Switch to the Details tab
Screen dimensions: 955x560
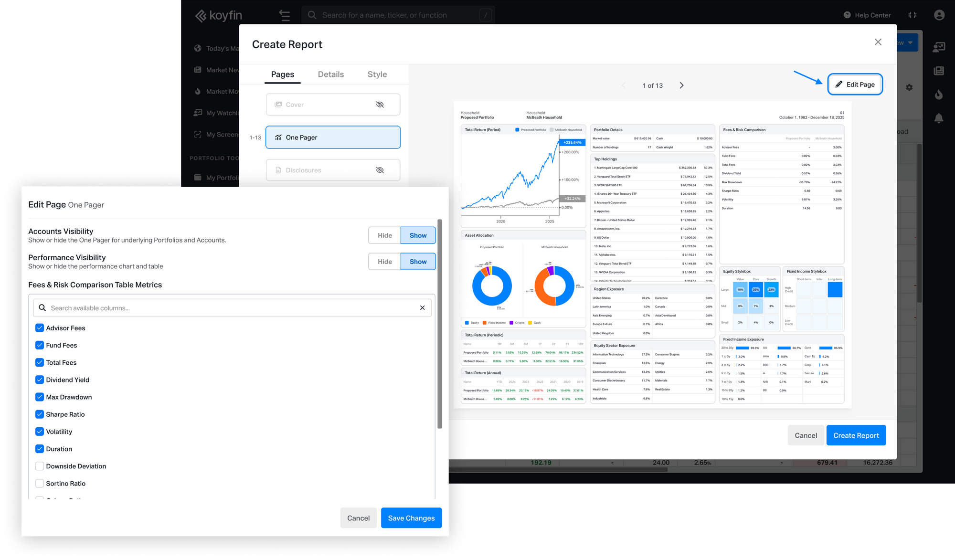click(330, 74)
